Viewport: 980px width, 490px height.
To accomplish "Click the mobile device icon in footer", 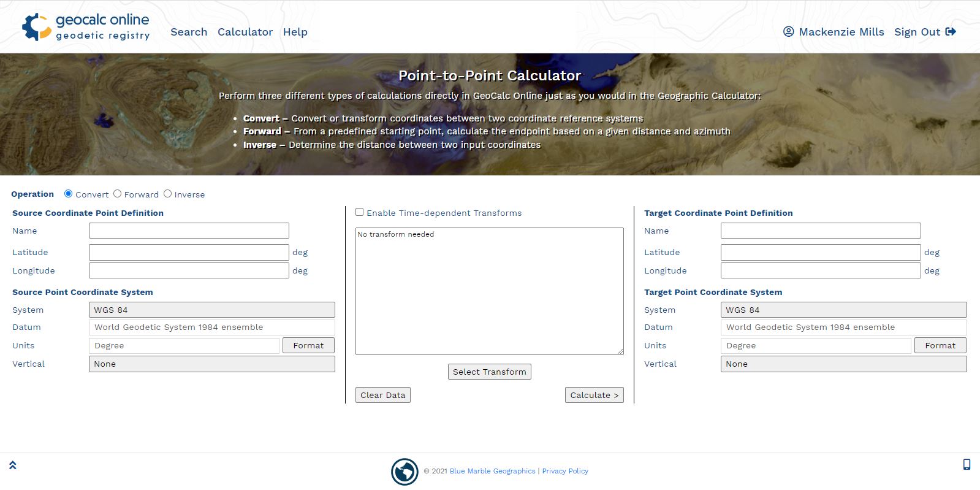I will pos(967,464).
